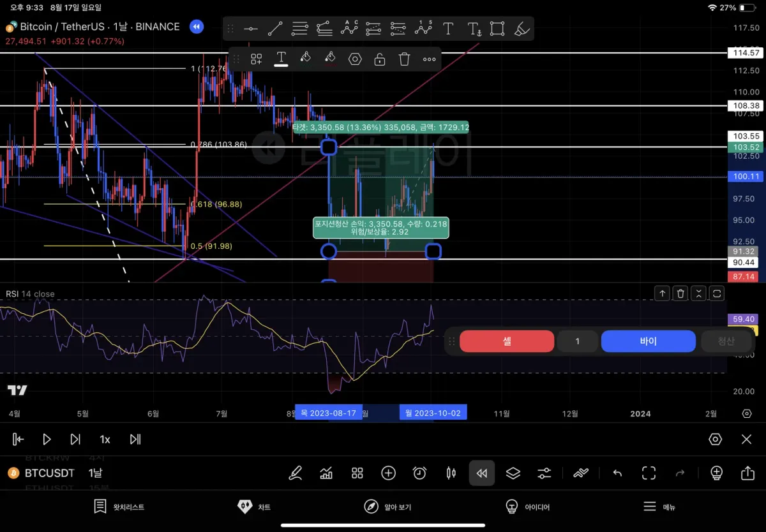The height and width of the screenshot is (532, 766).
Task: Edit the order quantity field showing 1
Action: (x=577, y=341)
